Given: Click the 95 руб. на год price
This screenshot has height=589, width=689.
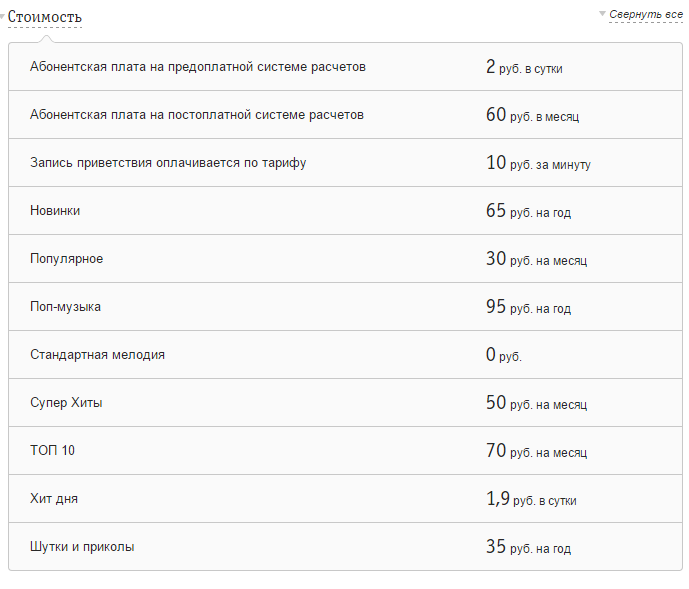Looking at the screenshot, I should click(528, 307).
